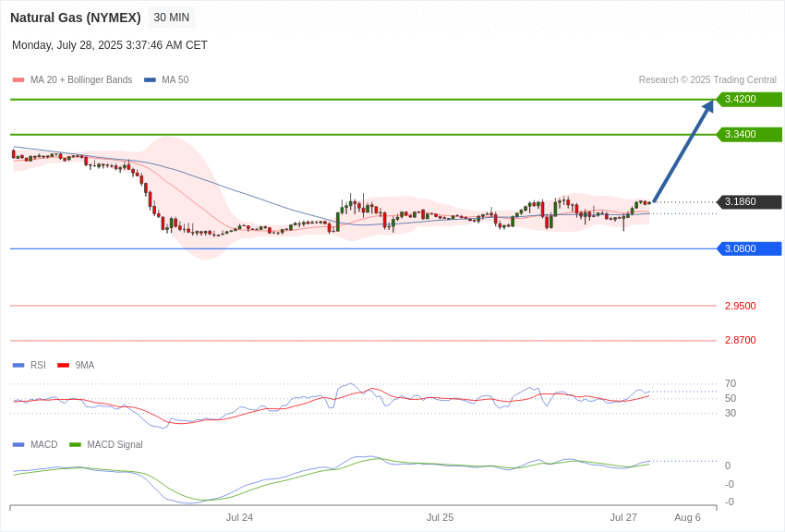The height and width of the screenshot is (532, 785).
Task: Click the 9MA red legend swatch
Action: click(x=64, y=366)
